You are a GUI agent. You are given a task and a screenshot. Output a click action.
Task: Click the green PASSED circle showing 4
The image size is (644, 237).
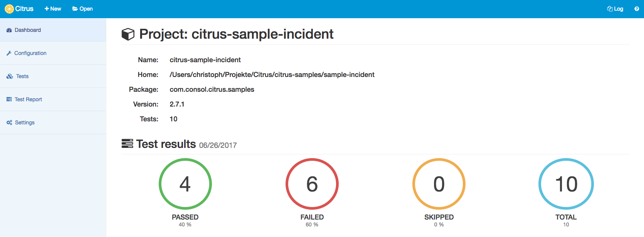(x=185, y=184)
